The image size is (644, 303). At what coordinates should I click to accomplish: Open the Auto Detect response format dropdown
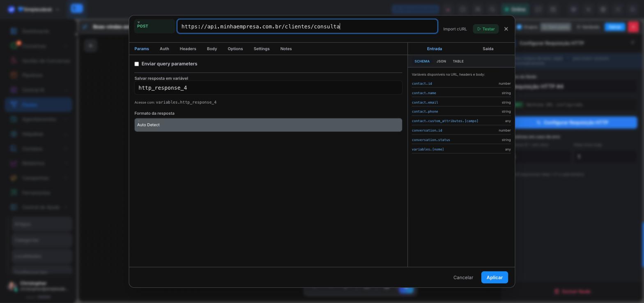coord(268,125)
